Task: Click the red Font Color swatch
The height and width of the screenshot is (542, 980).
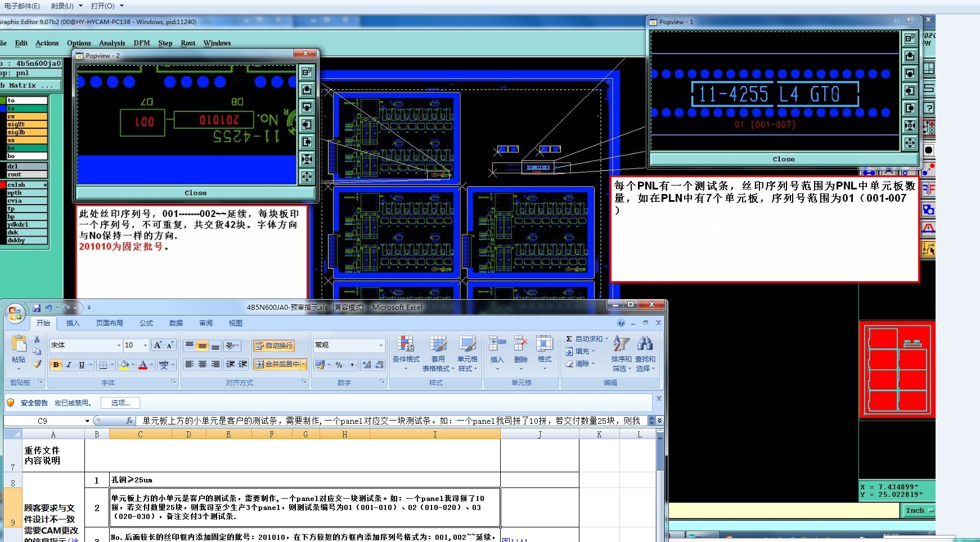Action: point(143,365)
